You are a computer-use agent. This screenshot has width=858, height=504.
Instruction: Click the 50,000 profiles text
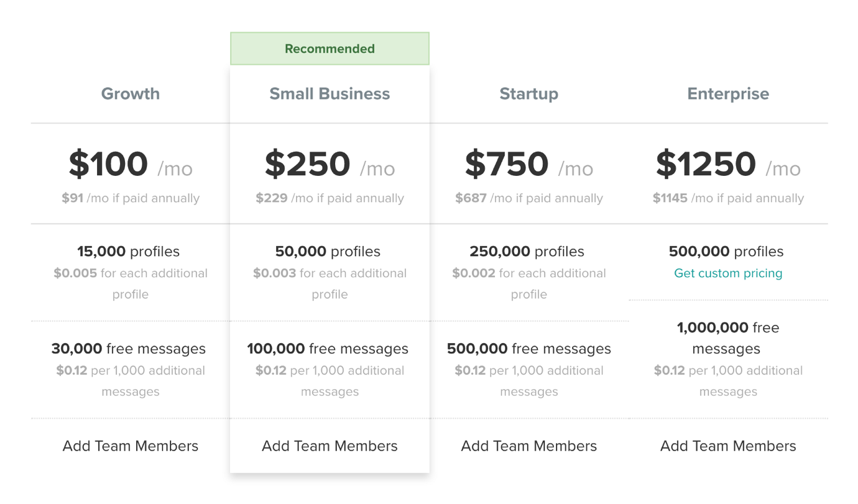click(x=328, y=252)
